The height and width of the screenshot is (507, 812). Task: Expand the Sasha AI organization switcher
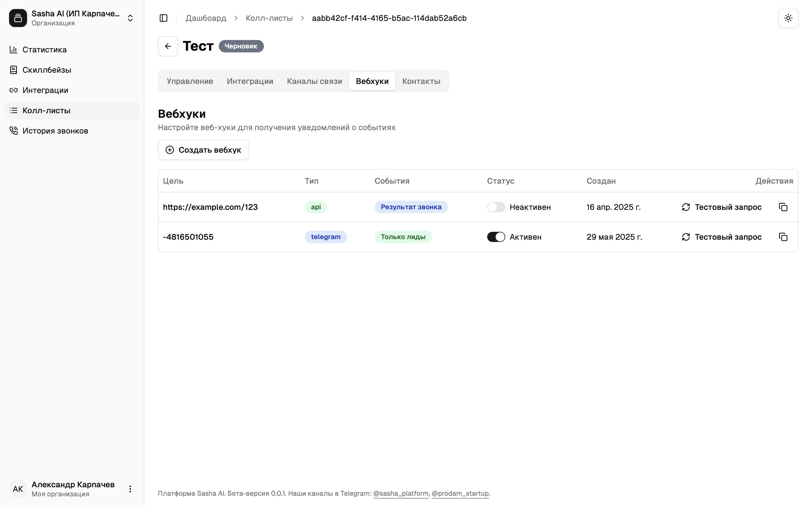pyautogui.click(x=130, y=18)
